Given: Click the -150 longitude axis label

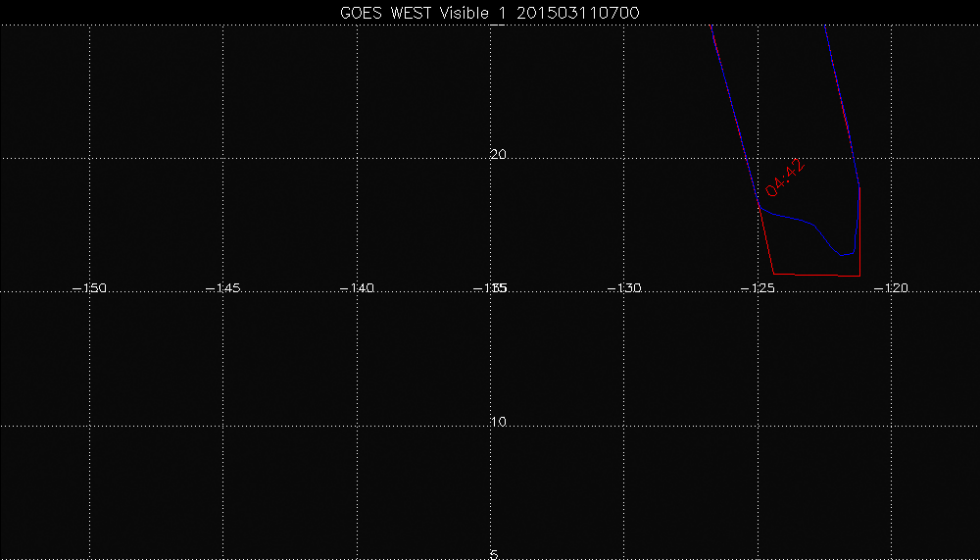Looking at the screenshot, I should [x=90, y=288].
